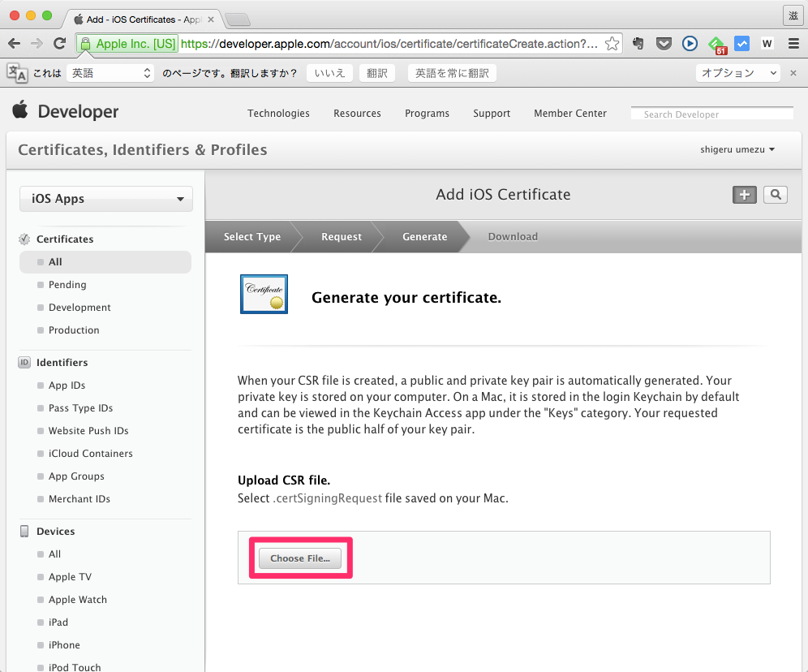Click the translate icon in the translation bar
808x672 pixels.
pos(16,73)
